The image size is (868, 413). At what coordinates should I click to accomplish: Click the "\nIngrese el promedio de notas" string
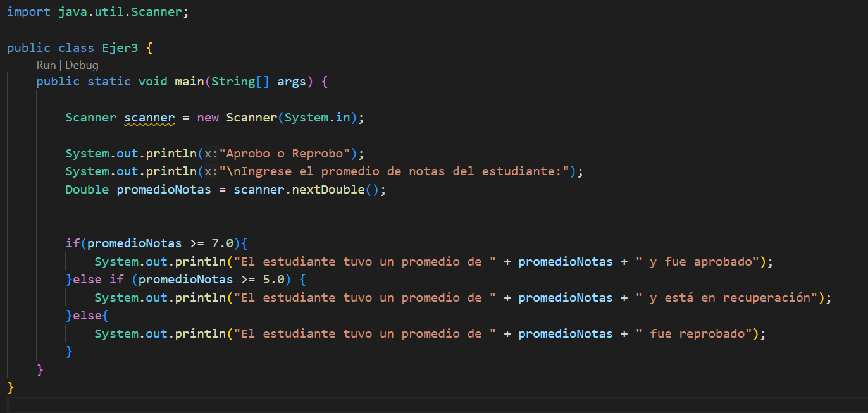tap(394, 171)
